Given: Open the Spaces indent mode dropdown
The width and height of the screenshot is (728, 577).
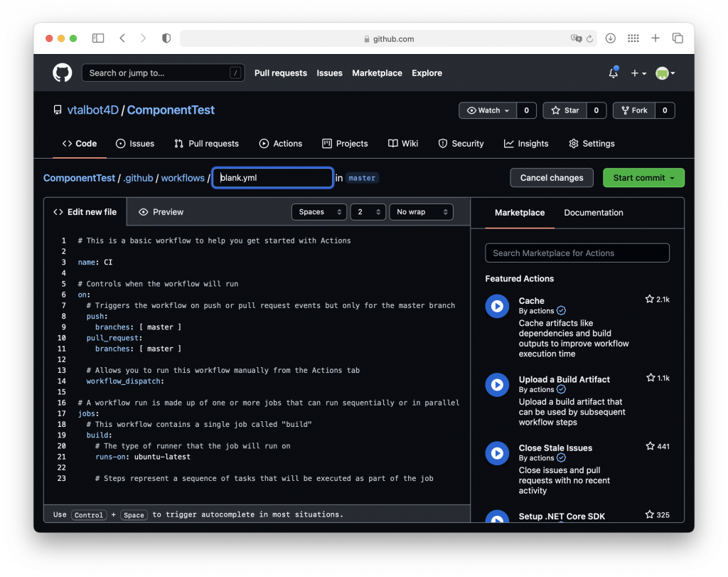Looking at the screenshot, I should [x=319, y=212].
